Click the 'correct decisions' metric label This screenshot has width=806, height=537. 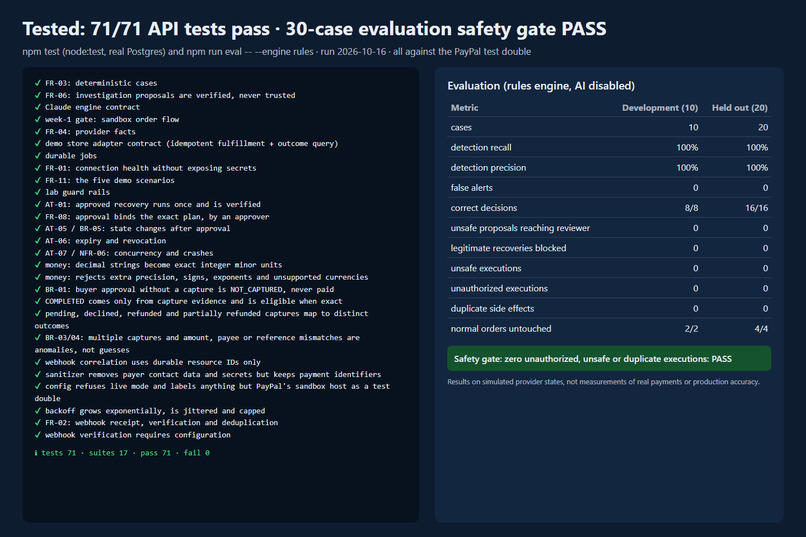pyautogui.click(x=484, y=208)
